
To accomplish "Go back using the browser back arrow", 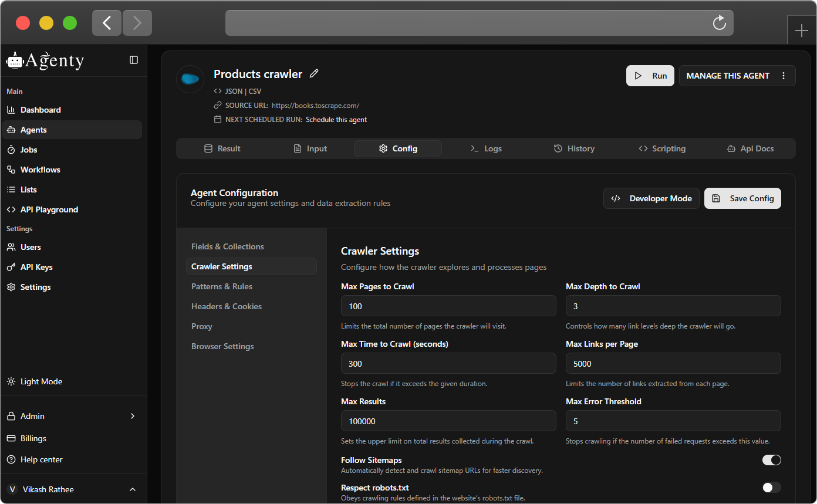I will pyautogui.click(x=107, y=23).
